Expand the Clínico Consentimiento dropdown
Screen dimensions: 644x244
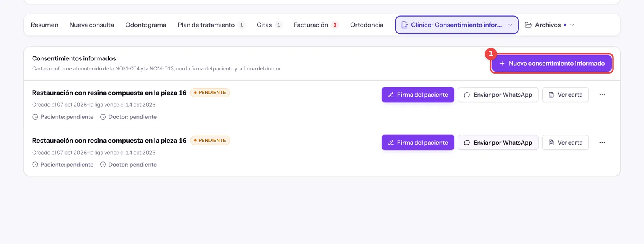tap(457, 25)
